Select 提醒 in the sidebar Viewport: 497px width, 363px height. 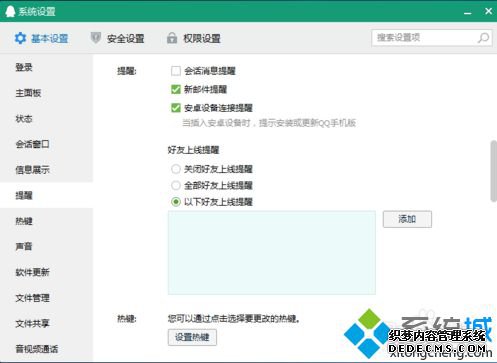pos(46,195)
